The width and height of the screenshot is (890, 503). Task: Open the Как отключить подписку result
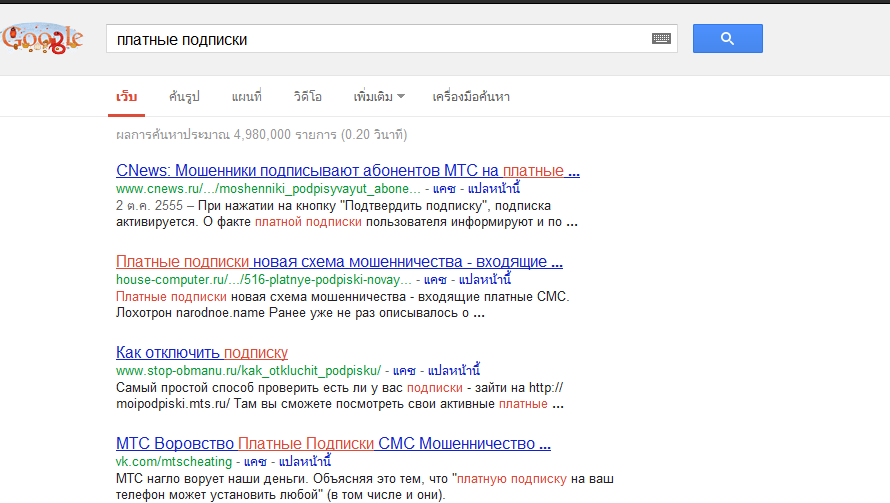(x=202, y=353)
